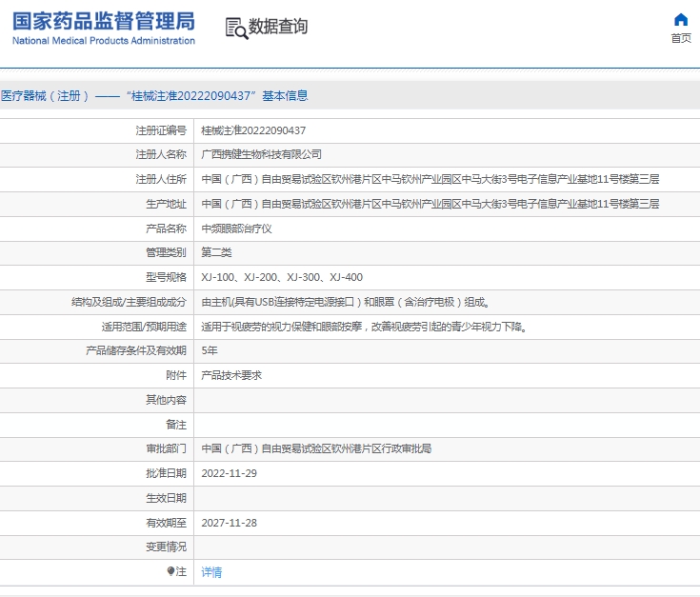Click National Medical Products Administration text
700x597 pixels.
tap(104, 41)
